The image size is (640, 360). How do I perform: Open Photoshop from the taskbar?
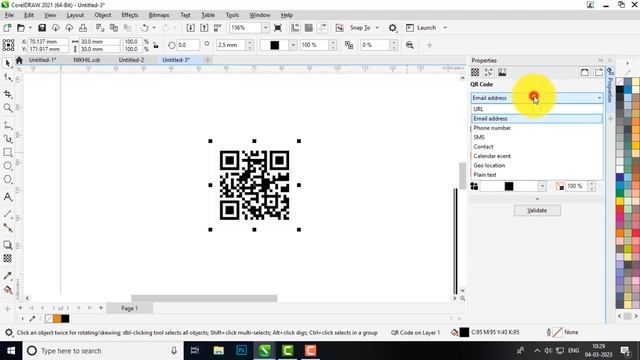point(241,351)
